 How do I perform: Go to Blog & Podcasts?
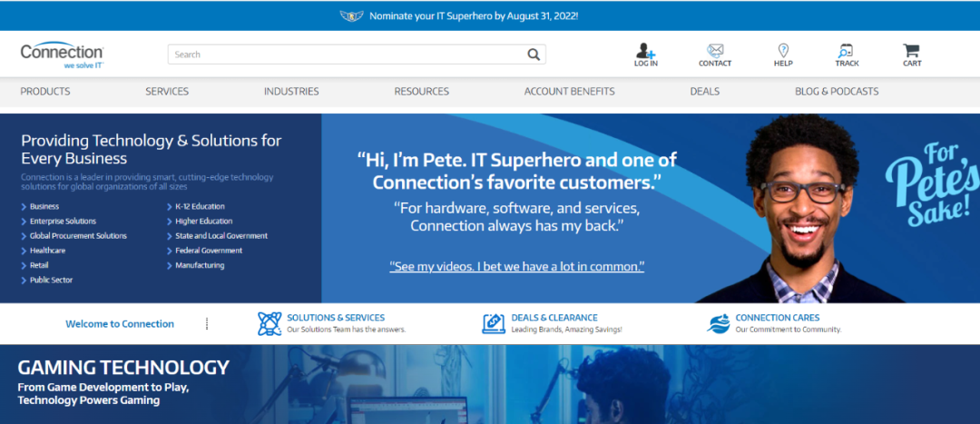(x=836, y=92)
